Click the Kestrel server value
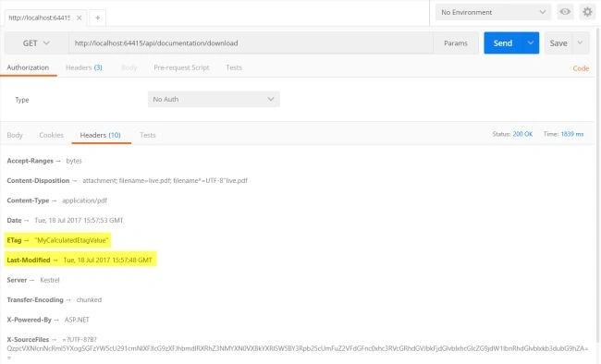The height and width of the screenshot is (364, 601). click(x=50, y=280)
